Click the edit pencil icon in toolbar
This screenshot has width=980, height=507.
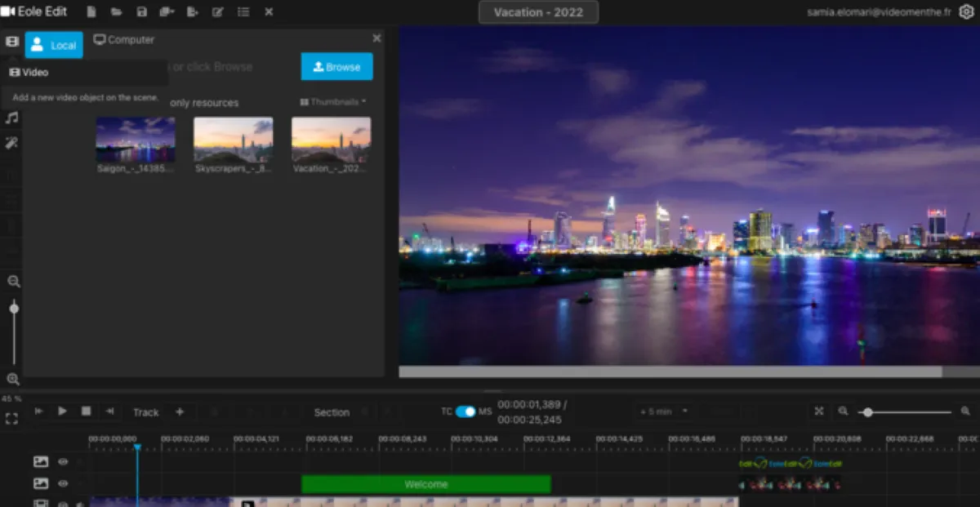(218, 12)
